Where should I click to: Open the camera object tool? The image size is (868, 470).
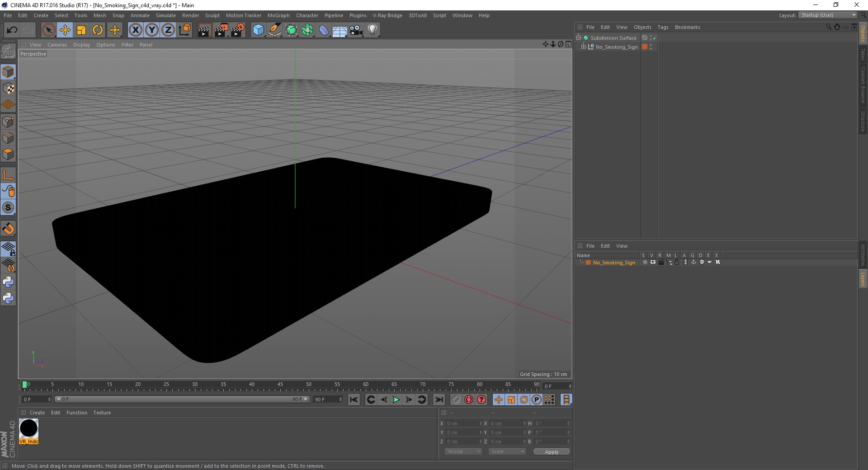coord(356,30)
